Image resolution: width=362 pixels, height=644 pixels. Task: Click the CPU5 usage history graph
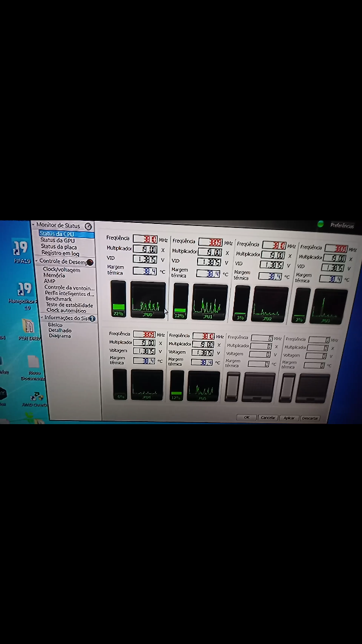pos(203,386)
